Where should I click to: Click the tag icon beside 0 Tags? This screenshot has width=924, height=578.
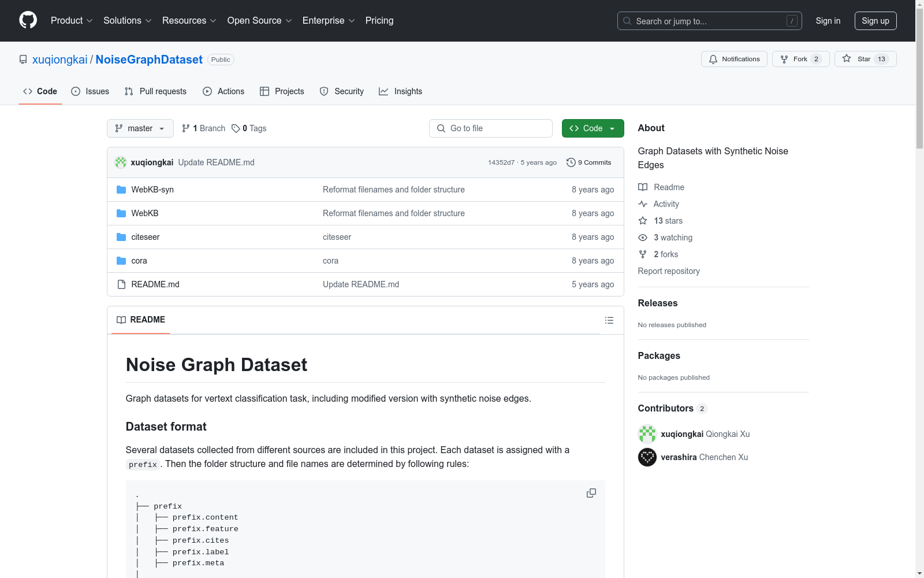pyautogui.click(x=236, y=128)
